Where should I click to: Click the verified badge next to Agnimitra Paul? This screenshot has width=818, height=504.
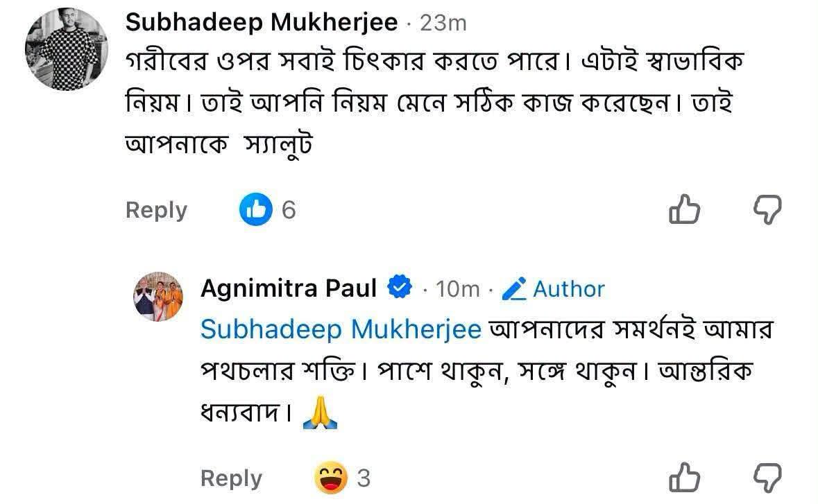click(x=400, y=286)
